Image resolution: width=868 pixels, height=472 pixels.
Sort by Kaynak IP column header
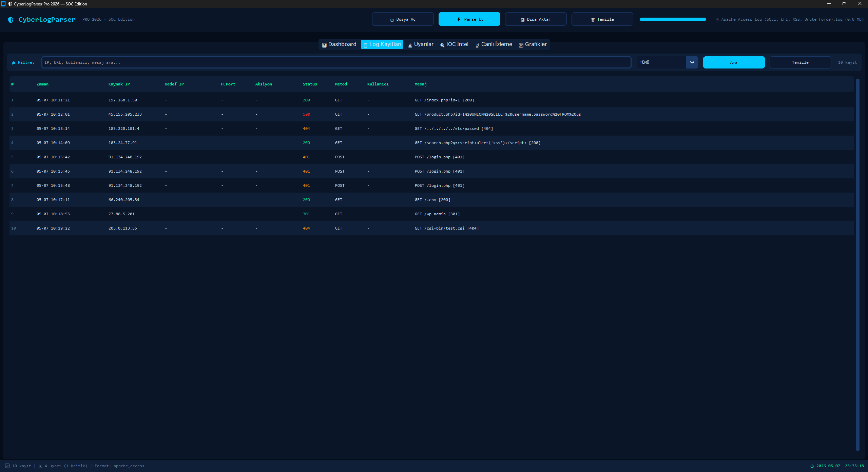coord(119,84)
